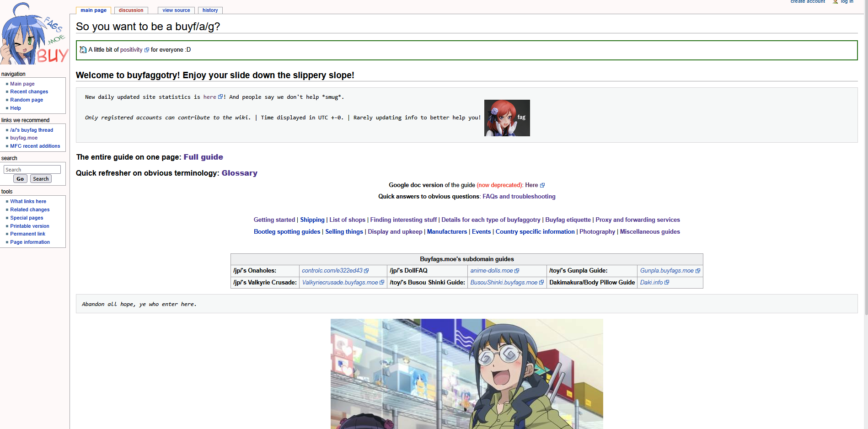The height and width of the screenshot is (429, 868).
Task: Open the Selling things link
Action: (344, 232)
